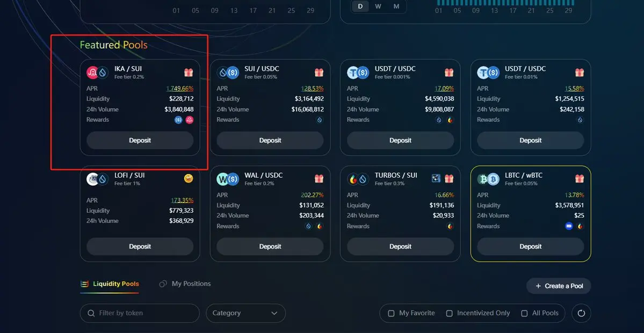This screenshot has width=644, height=333.
Task: Deposit into the LOFI / SUI pool
Action: coord(140,247)
